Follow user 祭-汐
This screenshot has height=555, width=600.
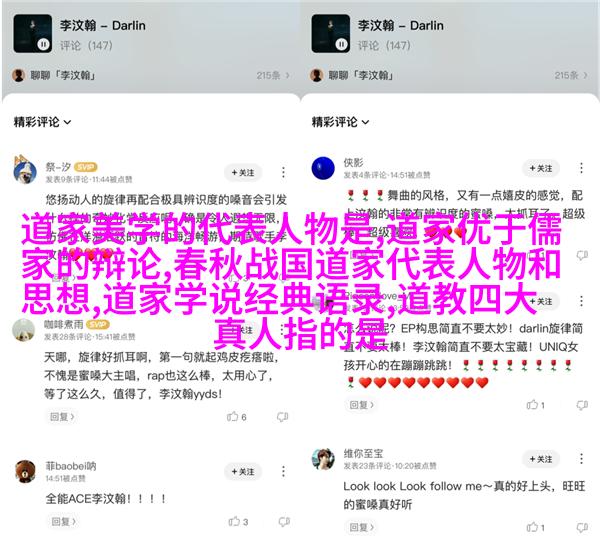pos(243,173)
